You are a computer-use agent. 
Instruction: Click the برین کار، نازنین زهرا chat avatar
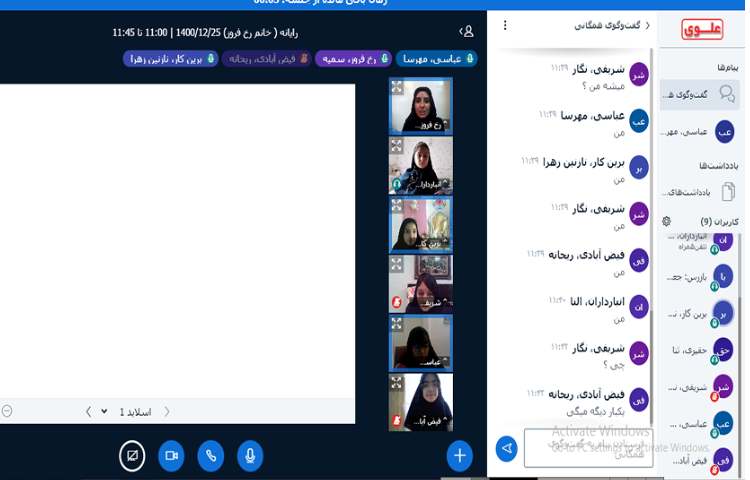pyautogui.click(x=639, y=168)
